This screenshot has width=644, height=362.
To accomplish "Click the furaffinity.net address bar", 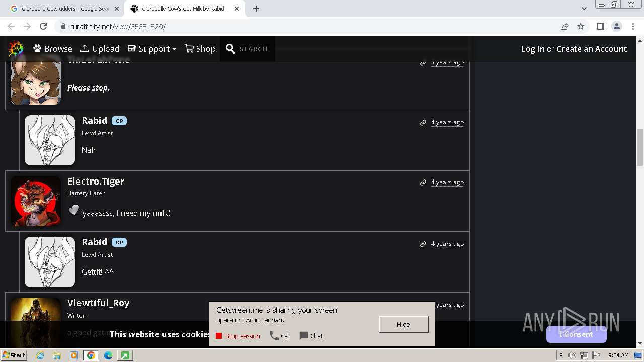I will tap(307, 26).
